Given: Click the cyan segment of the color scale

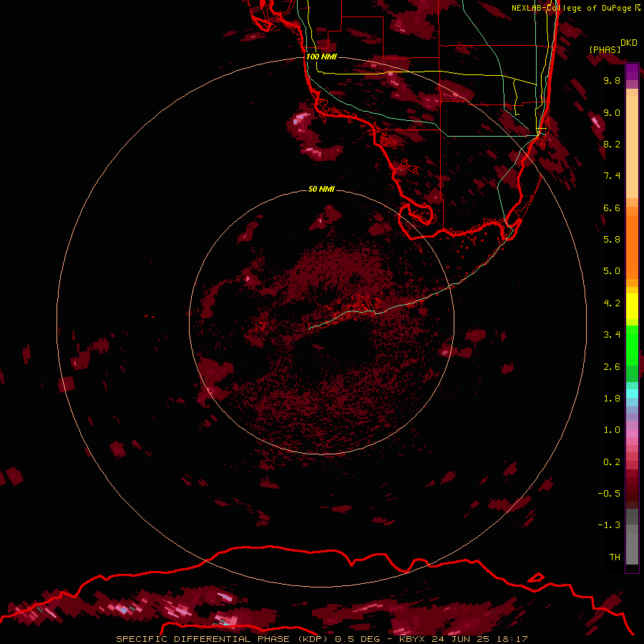Looking at the screenshot, I should 632,394.
